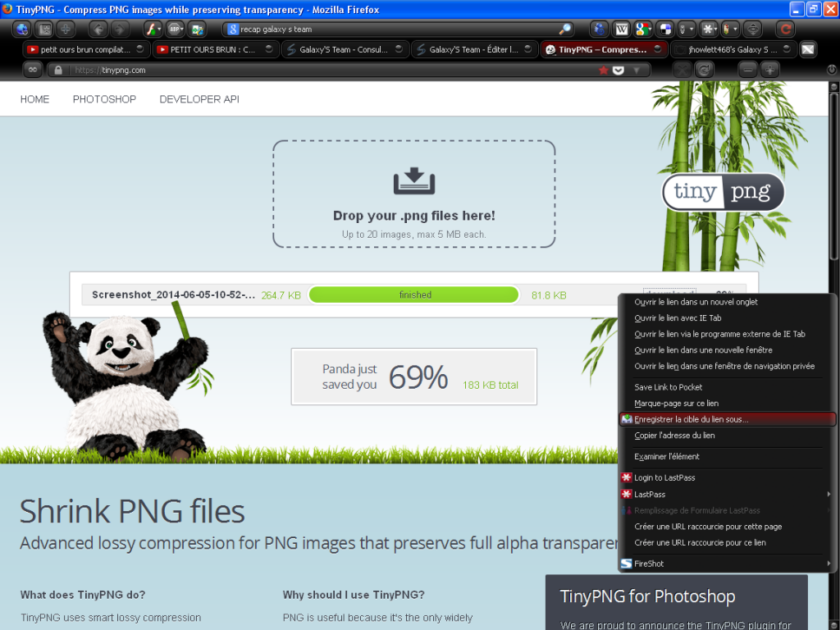
Task: Click the zoom out minus button
Action: point(747,70)
